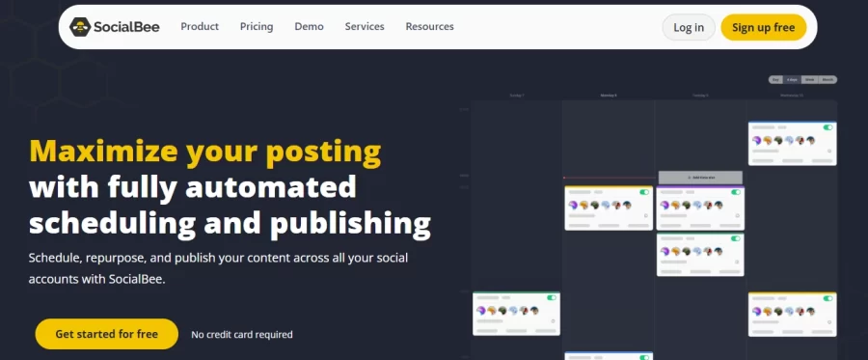This screenshot has width=868, height=360.
Task: Click small circle icon in Sunday green-top card
Action: (553, 320)
